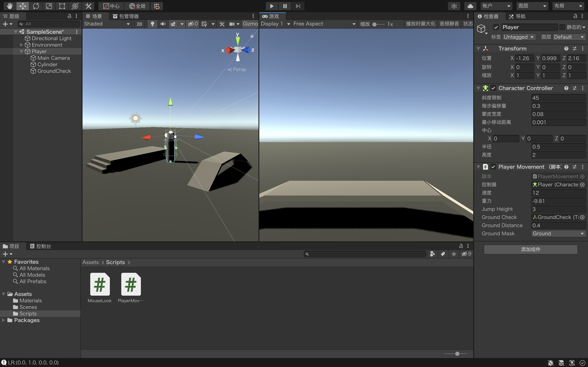Select the Rect Transform tool
The width and height of the screenshot is (588, 367).
click(62, 6)
